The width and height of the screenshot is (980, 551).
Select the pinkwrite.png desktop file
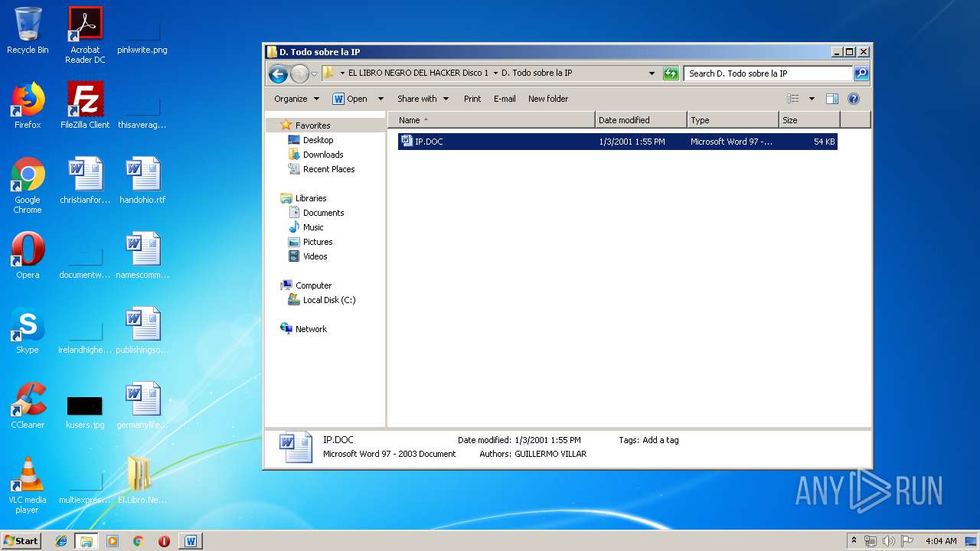pyautogui.click(x=142, y=37)
